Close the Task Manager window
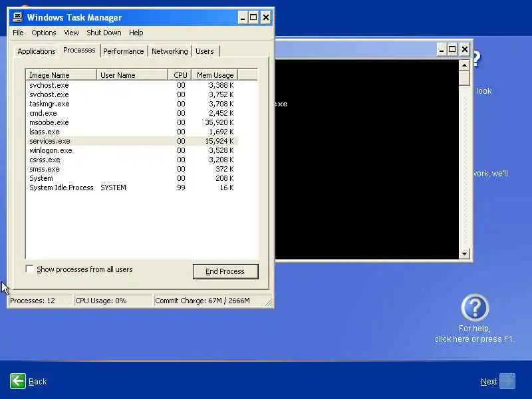Viewport: 532px width, 399px height. point(266,17)
